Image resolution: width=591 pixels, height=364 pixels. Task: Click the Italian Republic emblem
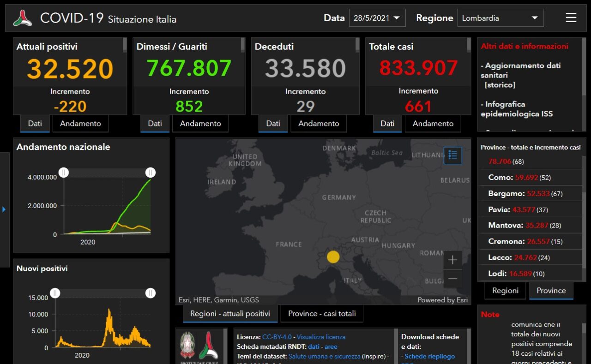(187, 345)
